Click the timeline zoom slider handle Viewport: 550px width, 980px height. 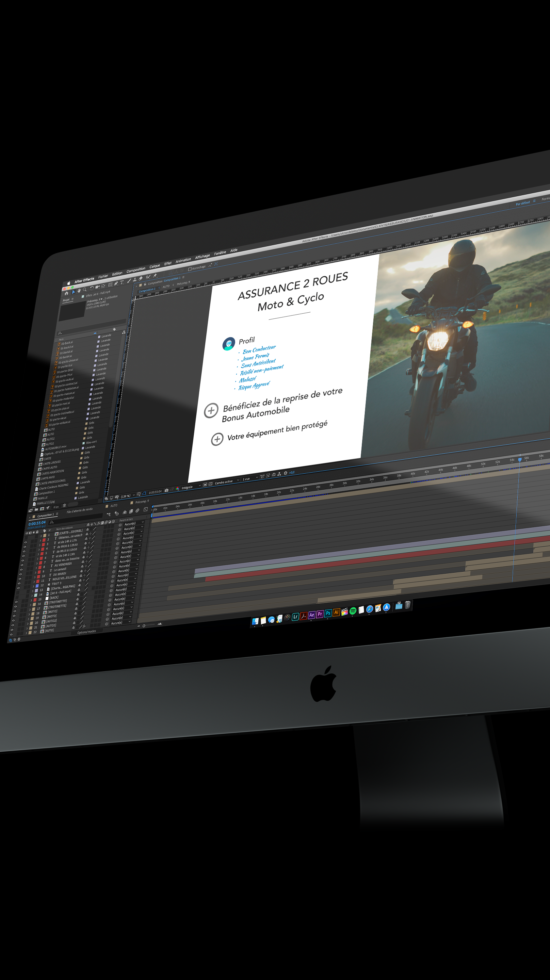point(144,626)
